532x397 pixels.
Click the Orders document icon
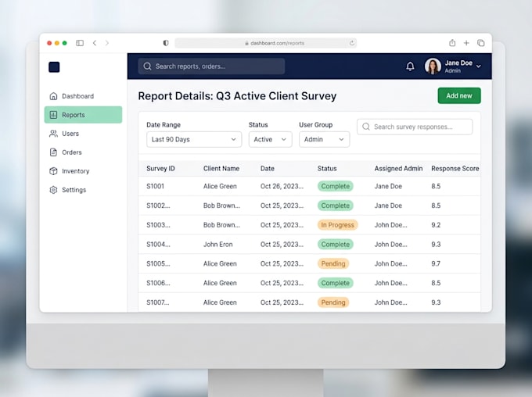[54, 152]
